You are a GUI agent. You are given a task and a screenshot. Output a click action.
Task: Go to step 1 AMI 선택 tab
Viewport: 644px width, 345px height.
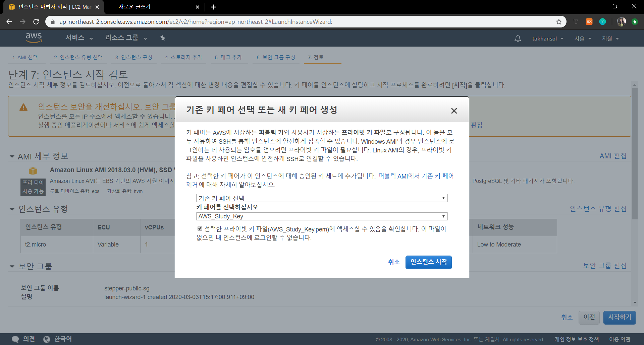click(25, 57)
